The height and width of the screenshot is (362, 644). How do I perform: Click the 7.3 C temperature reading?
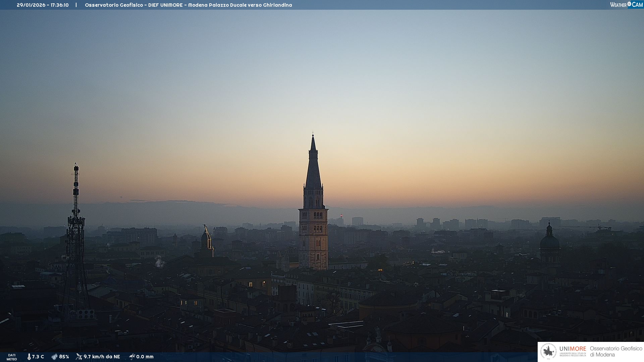pos(38,357)
